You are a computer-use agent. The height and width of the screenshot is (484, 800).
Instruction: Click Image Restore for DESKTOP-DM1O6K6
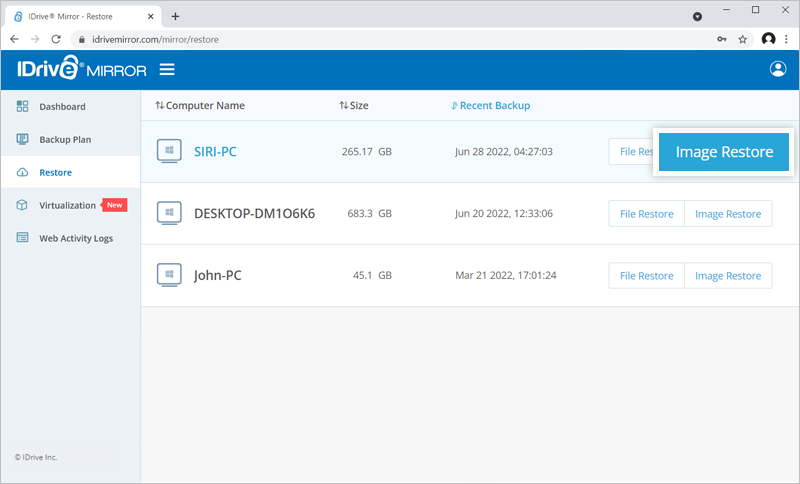click(x=728, y=214)
